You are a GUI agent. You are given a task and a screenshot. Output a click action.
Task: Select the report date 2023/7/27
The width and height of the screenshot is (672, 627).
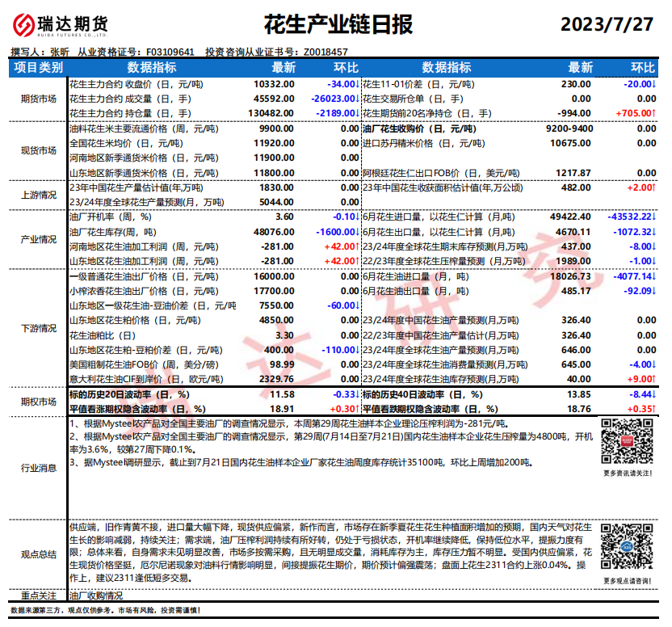click(x=606, y=24)
